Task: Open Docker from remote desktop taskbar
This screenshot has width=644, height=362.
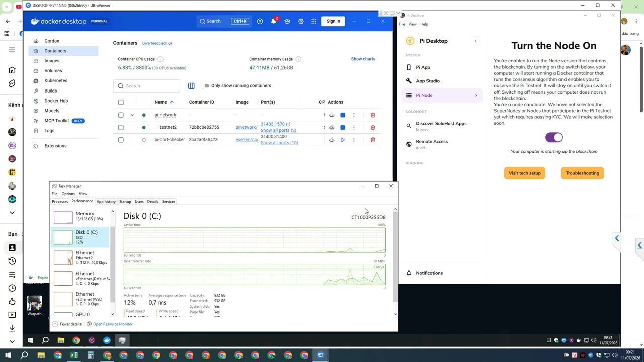Action: point(107,340)
